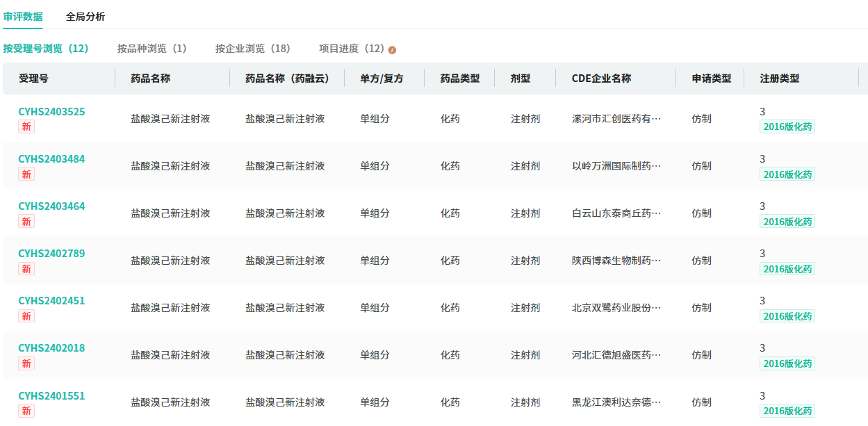868x426 pixels.
Task: Click the 2016版化药 tag in CYHS2402018 row
Action: (x=787, y=363)
